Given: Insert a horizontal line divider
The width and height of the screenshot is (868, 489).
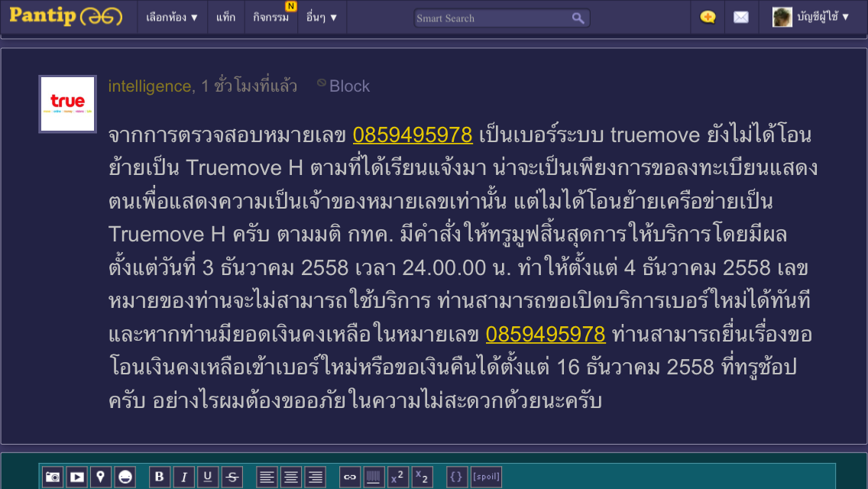Looking at the screenshot, I should click(374, 477).
